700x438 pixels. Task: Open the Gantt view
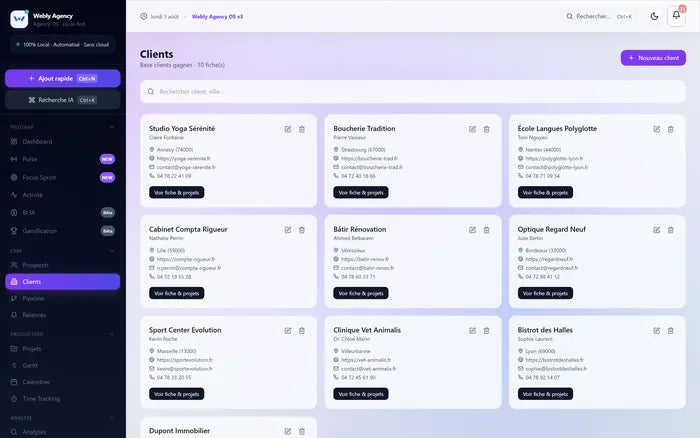62,365
